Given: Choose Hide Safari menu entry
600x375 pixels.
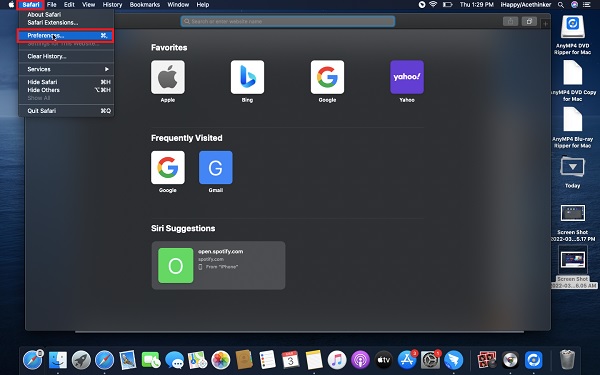Looking at the screenshot, I should (x=66, y=82).
